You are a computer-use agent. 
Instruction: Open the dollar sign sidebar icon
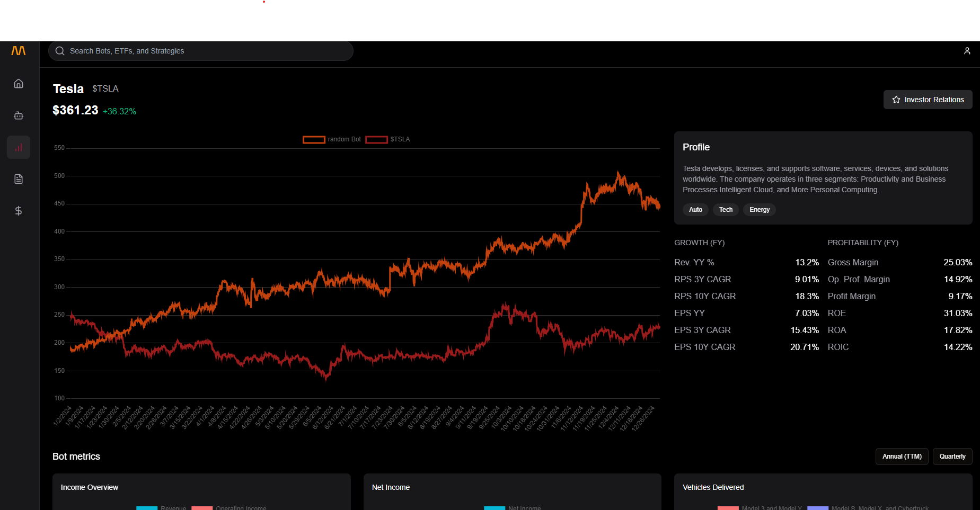point(19,211)
